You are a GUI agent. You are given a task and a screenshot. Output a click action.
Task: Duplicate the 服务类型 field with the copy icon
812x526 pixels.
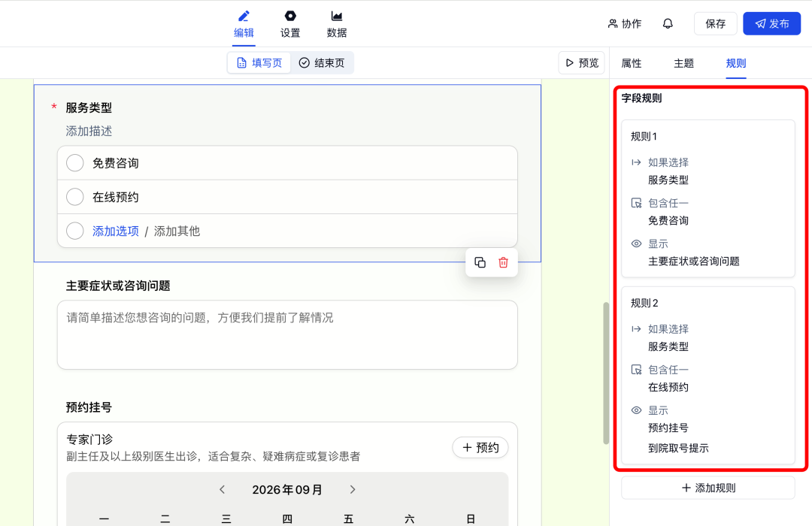click(x=480, y=262)
